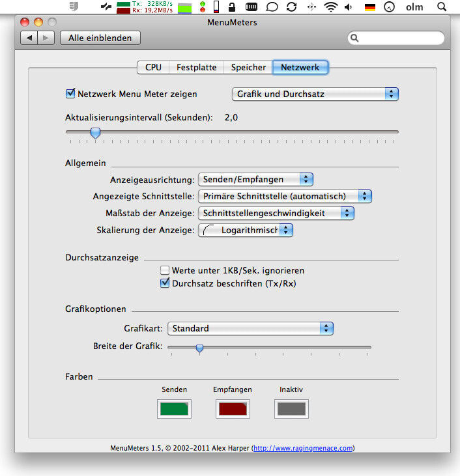Screen dimensions: 460x476
Task: Open the German flag input source menu
Action: (370, 7)
